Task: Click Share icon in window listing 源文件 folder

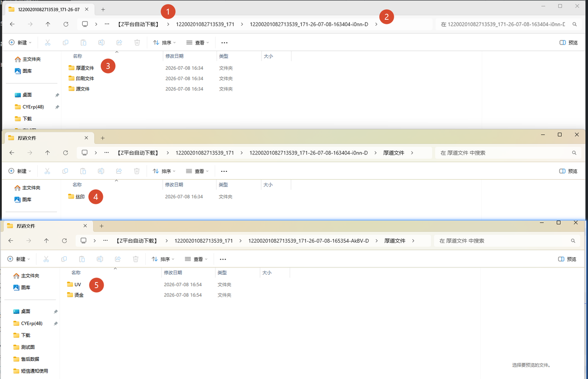Action: pyautogui.click(x=119, y=42)
